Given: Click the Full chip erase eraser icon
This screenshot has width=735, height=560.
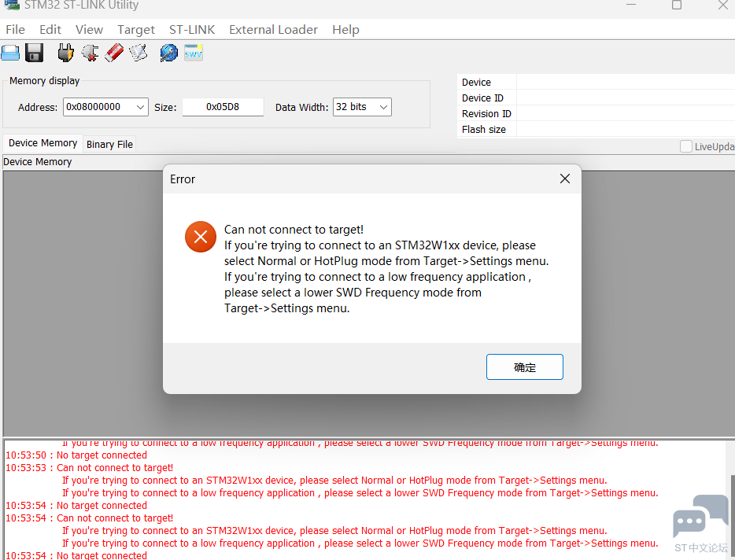Looking at the screenshot, I should tap(114, 53).
